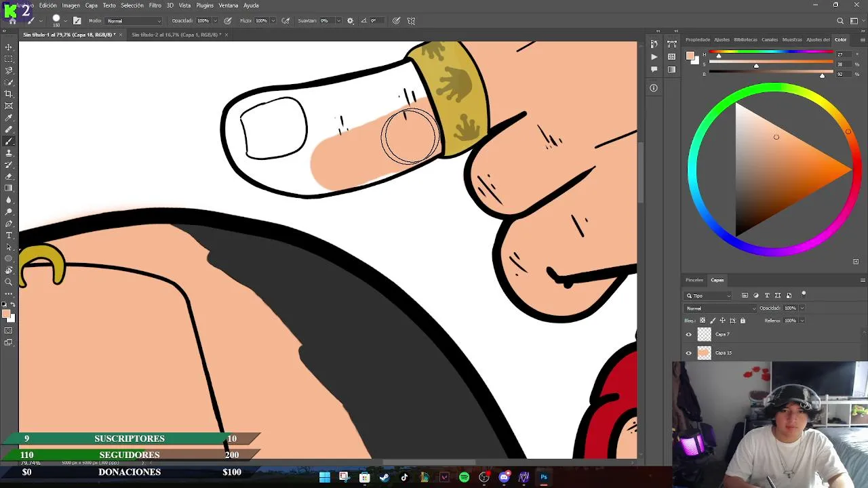Open the brush preset picker arrow
Image resolution: width=868 pixels, height=488 pixels.
pyautogui.click(x=65, y=21)
